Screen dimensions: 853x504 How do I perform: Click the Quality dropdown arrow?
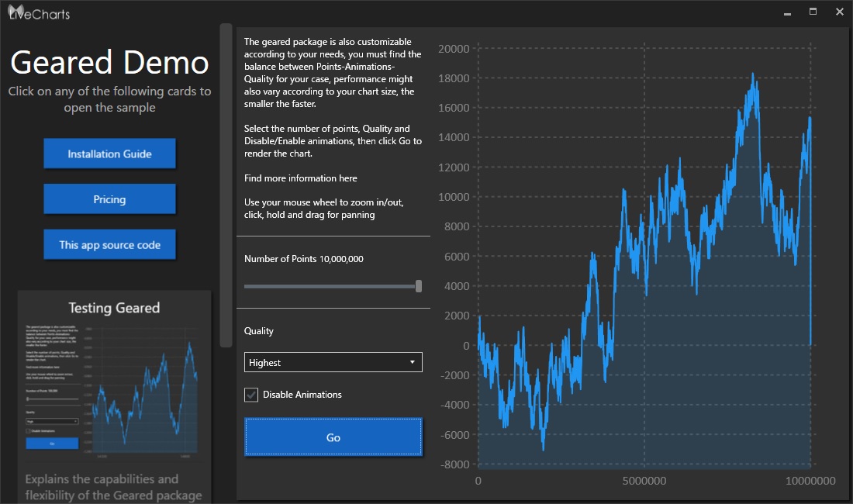pos(412,362)
